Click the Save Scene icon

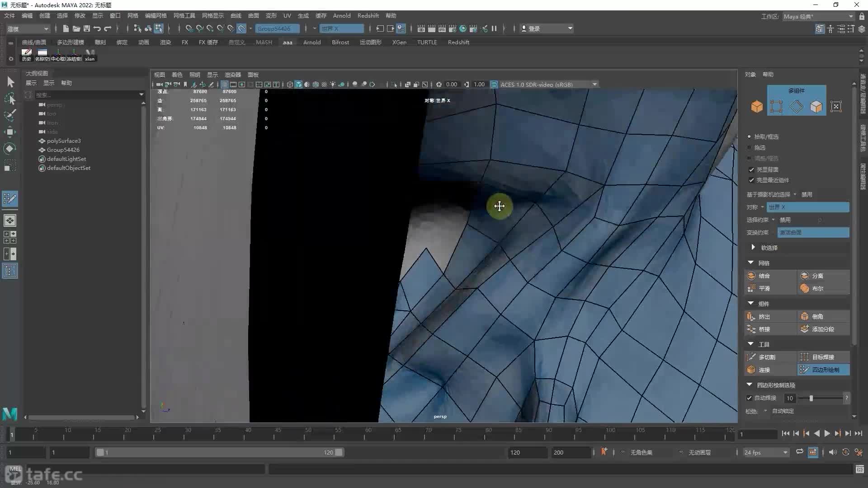[87, 28]
